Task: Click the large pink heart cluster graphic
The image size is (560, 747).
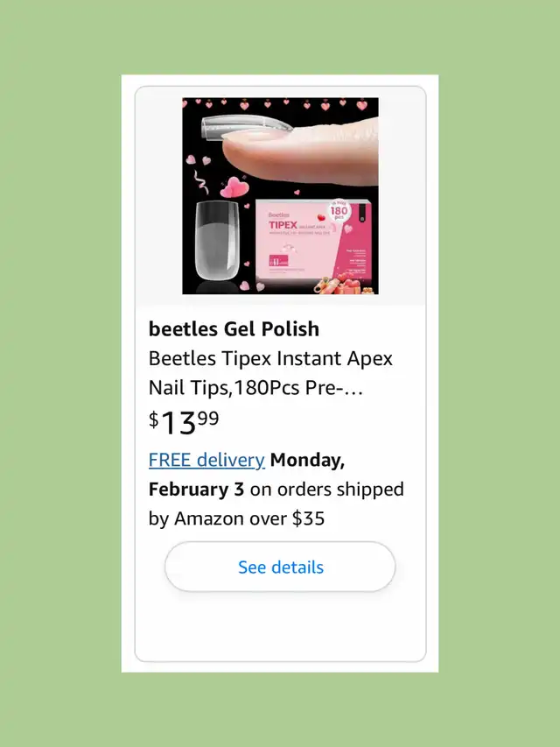Action: click(234, 187)
